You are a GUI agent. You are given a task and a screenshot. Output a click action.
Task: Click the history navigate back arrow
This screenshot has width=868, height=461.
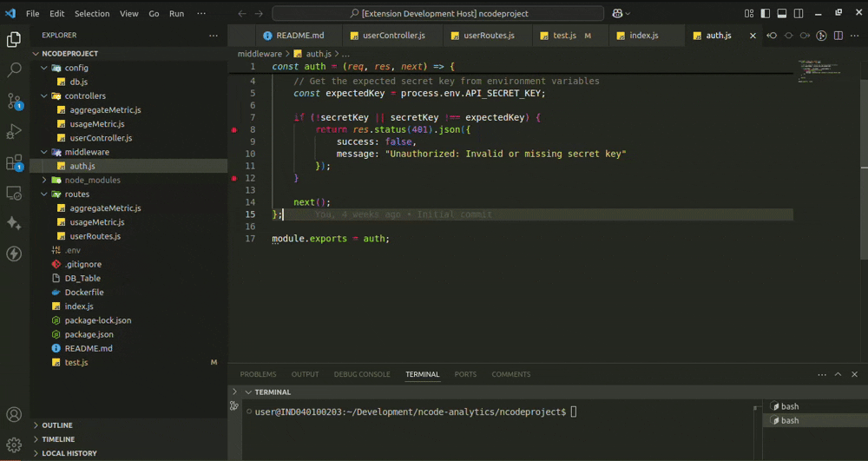pos(242,13)
